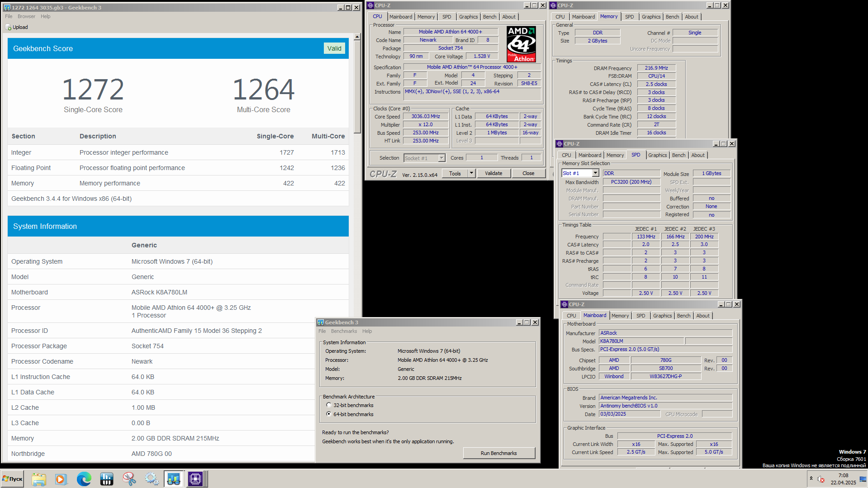Open the Browser menu in Geekbench
This screenshot has height=488, width=868.
(26, 16)
